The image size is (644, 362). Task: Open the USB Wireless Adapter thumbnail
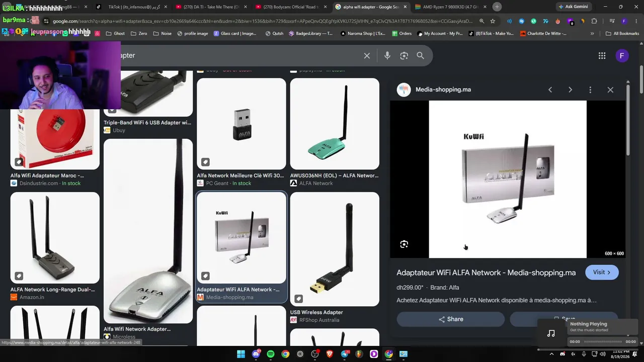coord(335,249)
